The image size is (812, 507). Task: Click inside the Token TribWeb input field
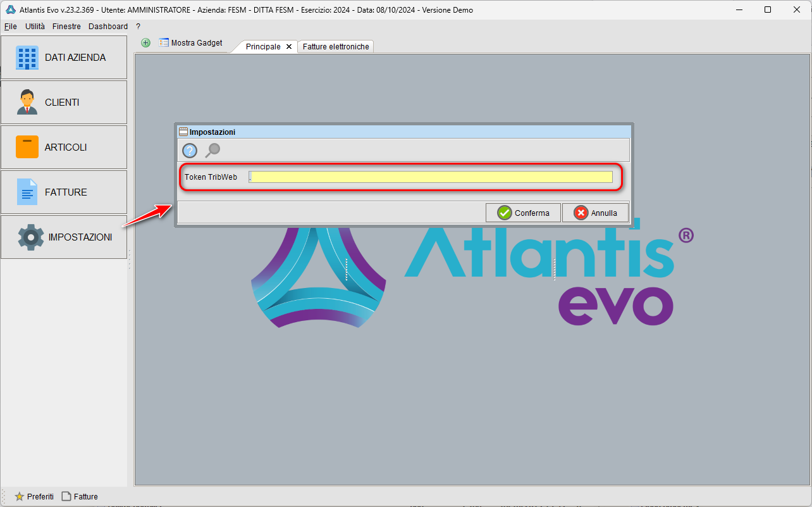(432, 177)
